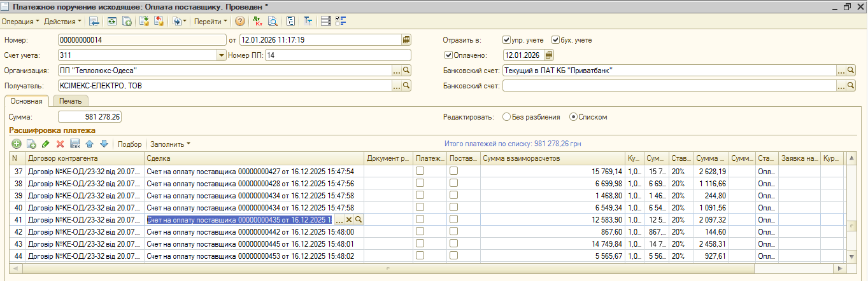The image size is (868, 281).
Task: Expand the Счет учета dropdown arrow
Action: tap(222, 55)
